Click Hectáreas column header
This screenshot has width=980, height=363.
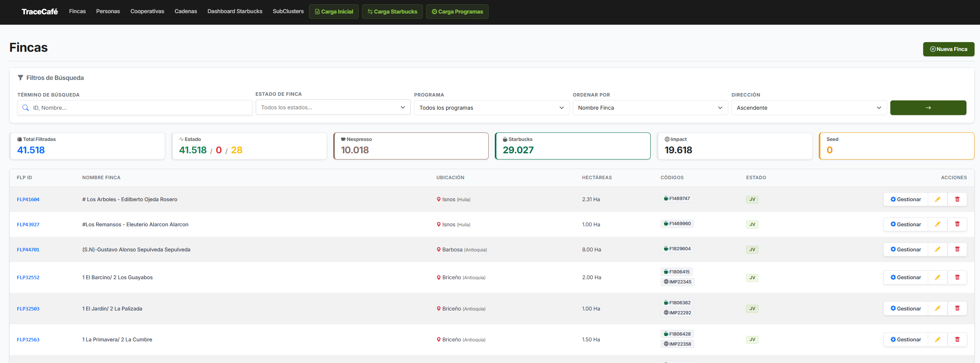[x=597, y=178]
